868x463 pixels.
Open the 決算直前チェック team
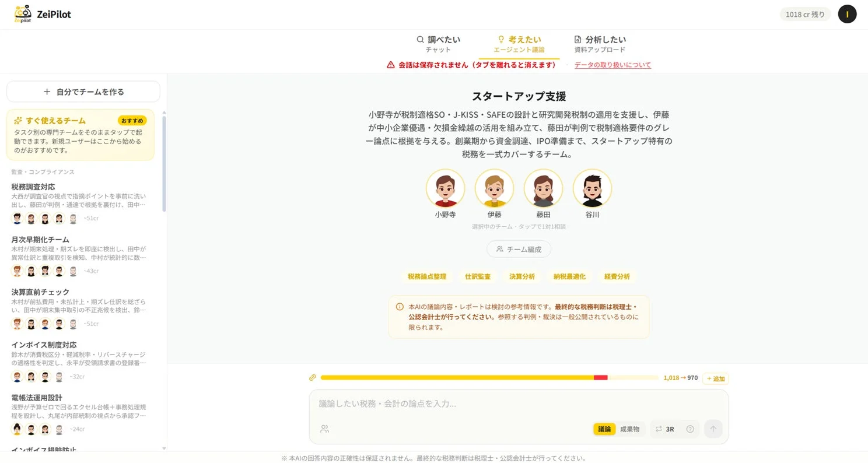coord(80,310)
